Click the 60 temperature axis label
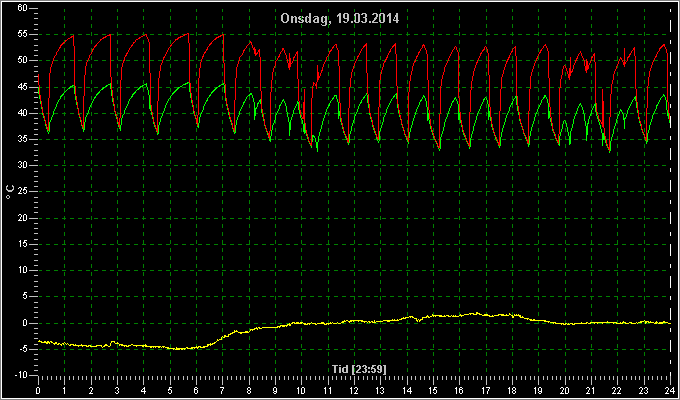 click(x=23, y=8)
